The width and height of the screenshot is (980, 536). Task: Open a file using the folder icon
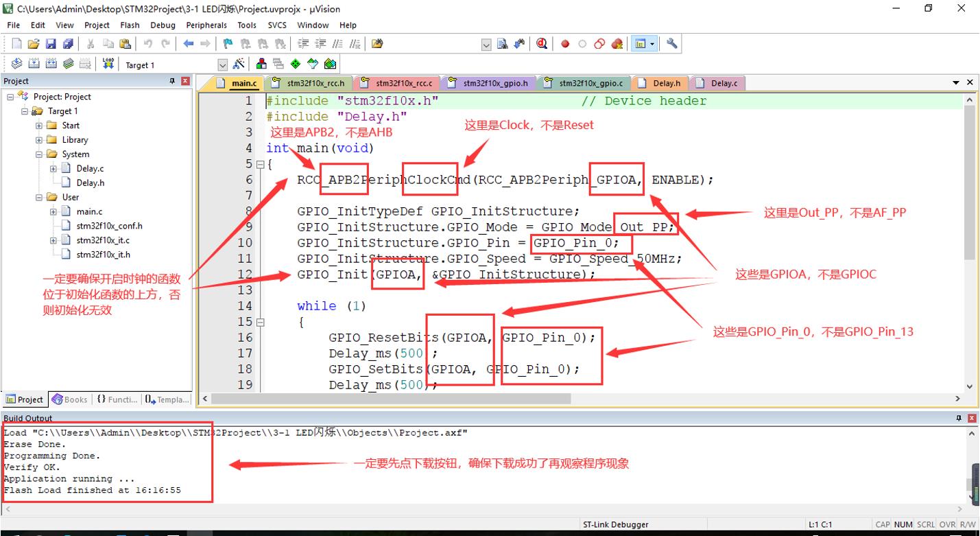click(34, 44)
